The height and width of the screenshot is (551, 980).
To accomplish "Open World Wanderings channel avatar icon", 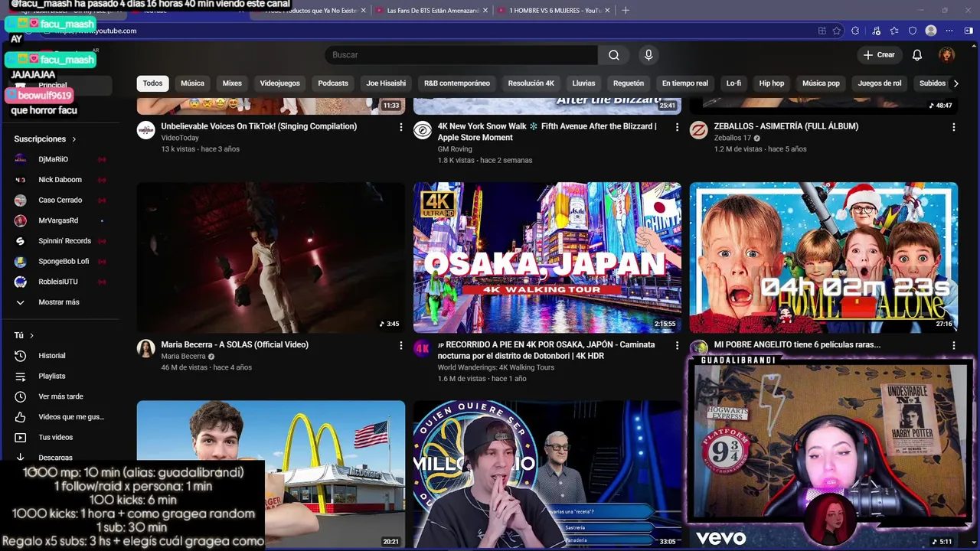I will (x=423, y=349).
